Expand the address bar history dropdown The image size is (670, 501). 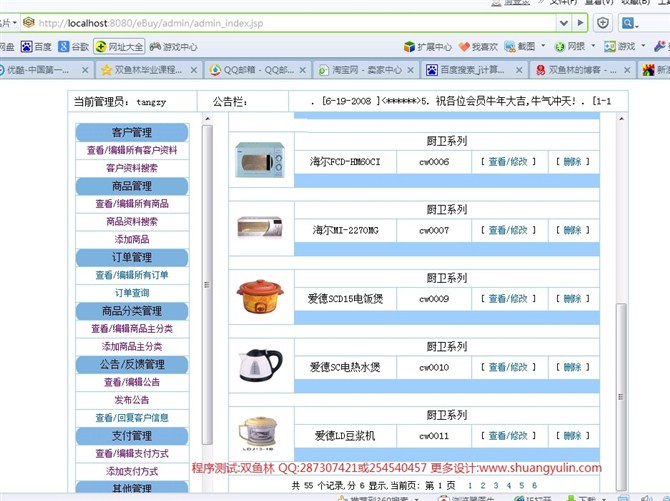(x=564, y=23)
